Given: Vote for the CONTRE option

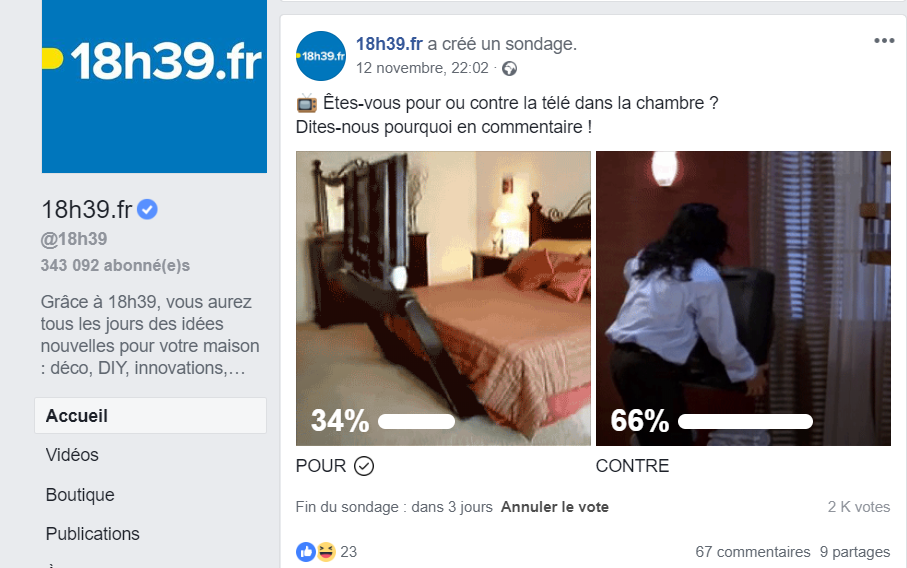Looking at the screenshot, I should click(x=632, y=466).
